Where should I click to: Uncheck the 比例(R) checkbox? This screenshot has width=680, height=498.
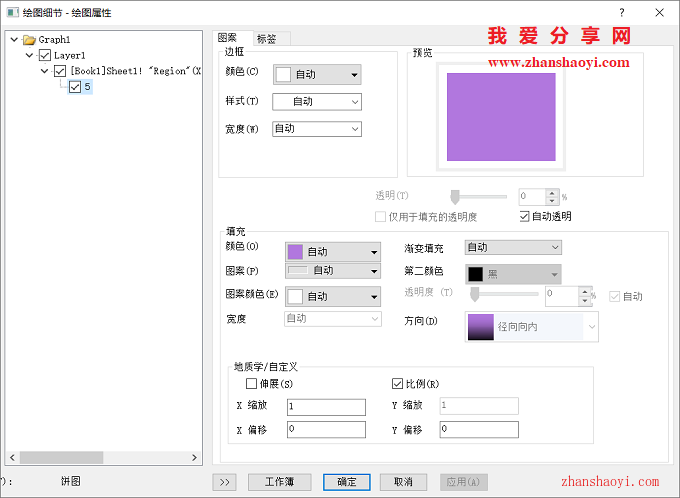(x=397, y=383)
